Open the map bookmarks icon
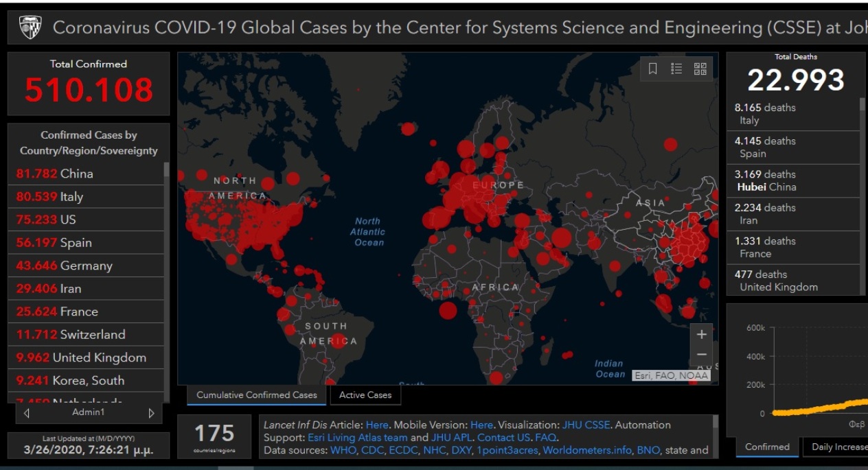This screenshot has height=470, width=868. (x=653, y=69)
